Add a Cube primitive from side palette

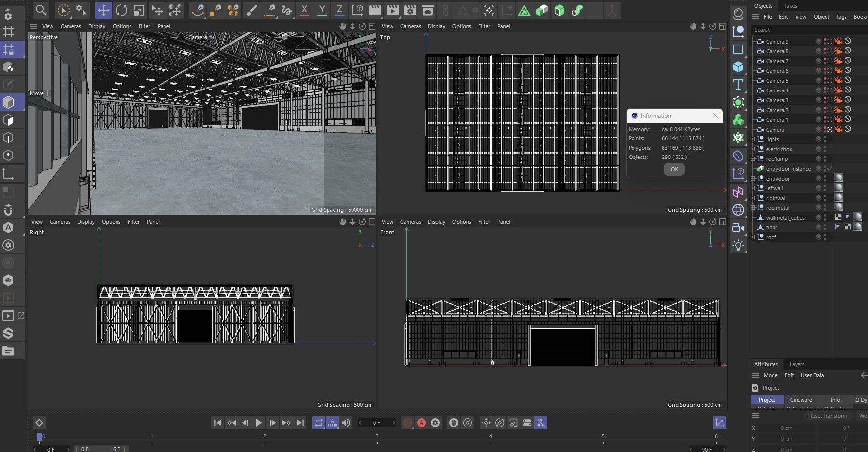[x=738, y=67]
